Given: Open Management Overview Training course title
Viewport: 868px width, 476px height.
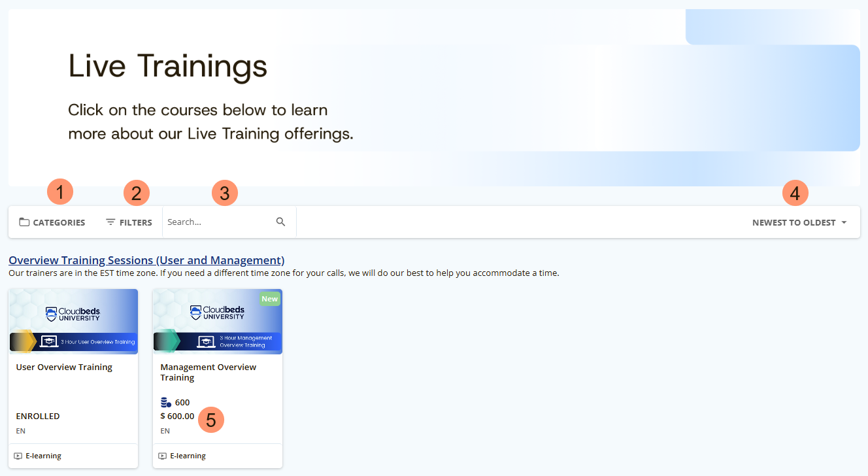Looking at the screenshot, I should [209, 373].
